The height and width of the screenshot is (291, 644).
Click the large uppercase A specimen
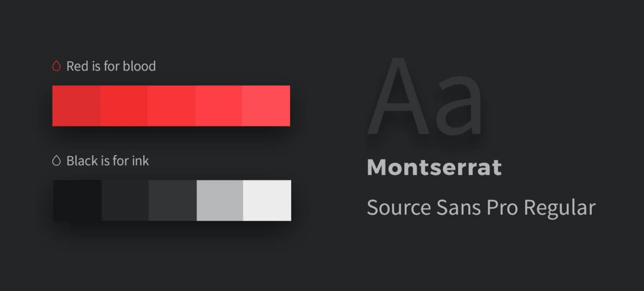(399, 96)
